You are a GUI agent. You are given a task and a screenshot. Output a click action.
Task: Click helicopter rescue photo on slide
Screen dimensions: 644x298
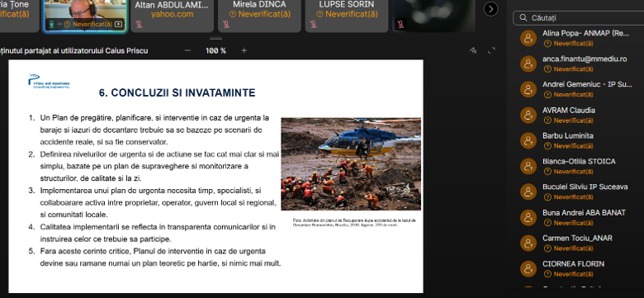(351, 164)
